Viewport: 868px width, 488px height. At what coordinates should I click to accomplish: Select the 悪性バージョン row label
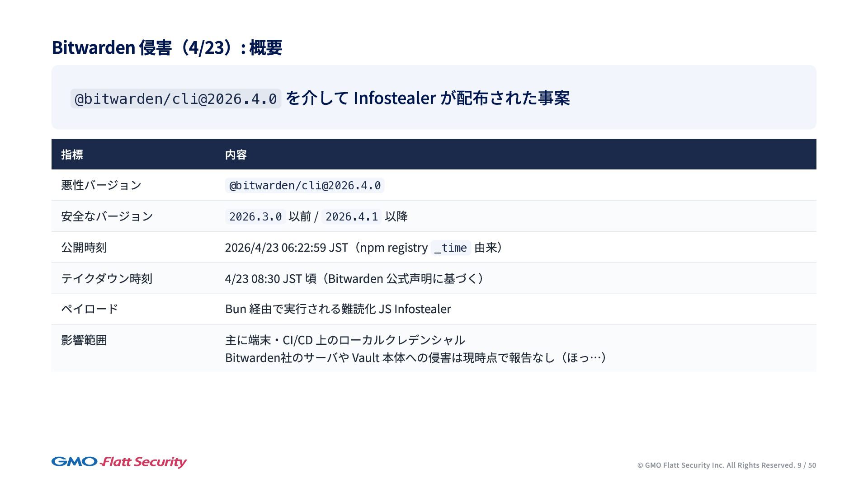pos(101,185)
